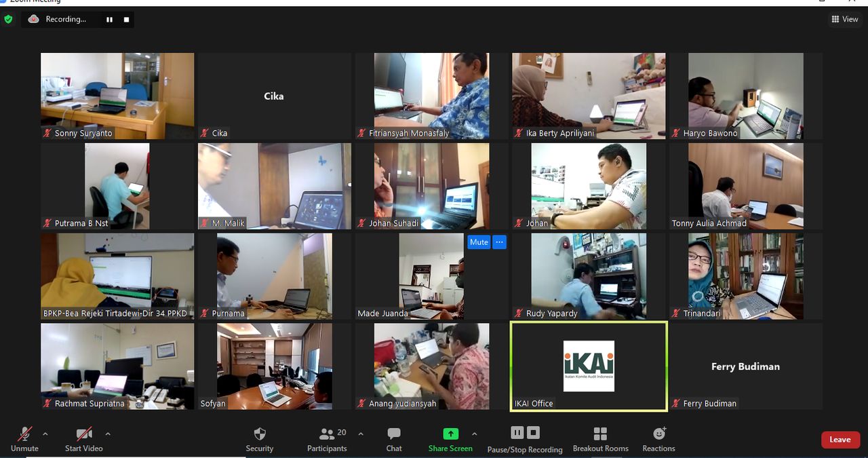
Task: Stop the recording from top indicator
Action: [126, 20]
